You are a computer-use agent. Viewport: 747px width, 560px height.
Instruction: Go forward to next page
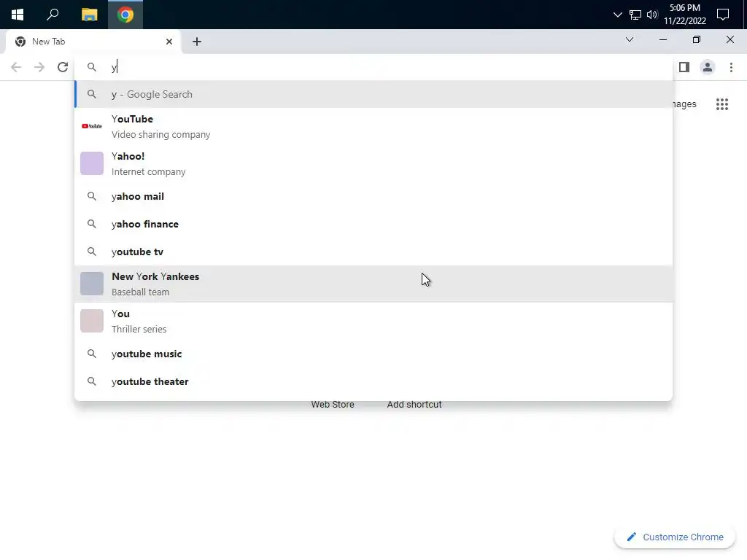pos(39,67)
